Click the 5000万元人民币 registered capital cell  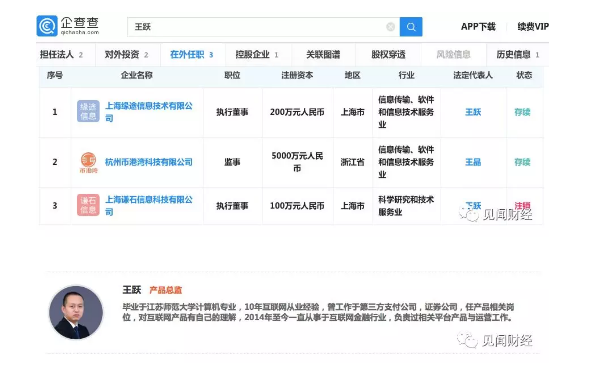coord(297,162)
